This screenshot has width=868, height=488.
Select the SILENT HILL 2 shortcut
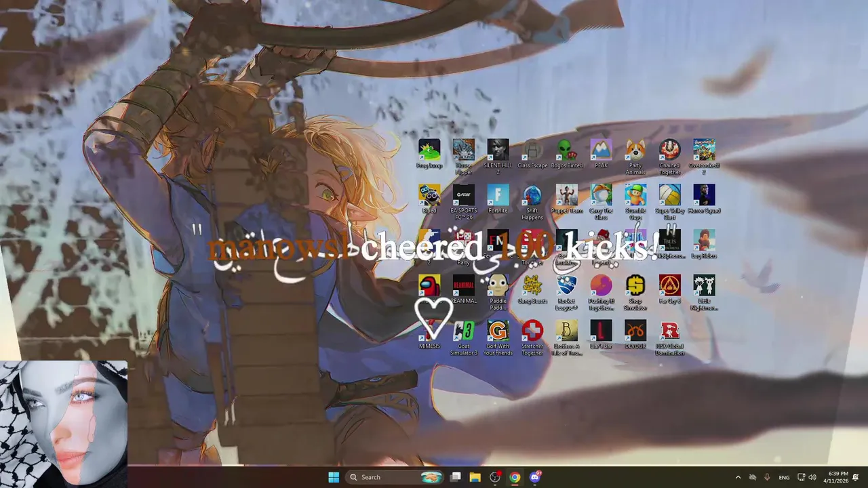(x=498, y=157)
